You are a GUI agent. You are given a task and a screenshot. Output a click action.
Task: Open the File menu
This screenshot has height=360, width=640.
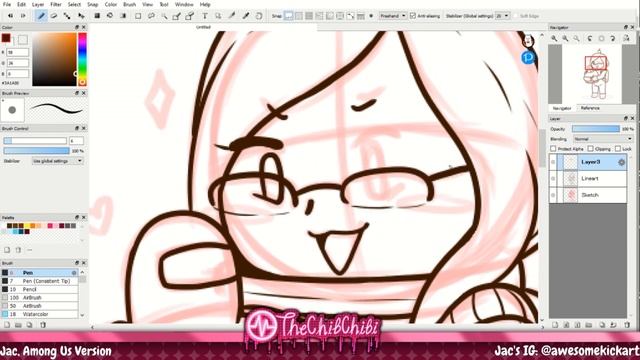(7, 4)
